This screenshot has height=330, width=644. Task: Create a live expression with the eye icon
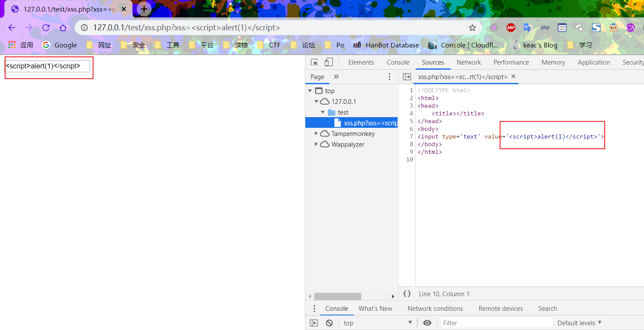point(427,323)
